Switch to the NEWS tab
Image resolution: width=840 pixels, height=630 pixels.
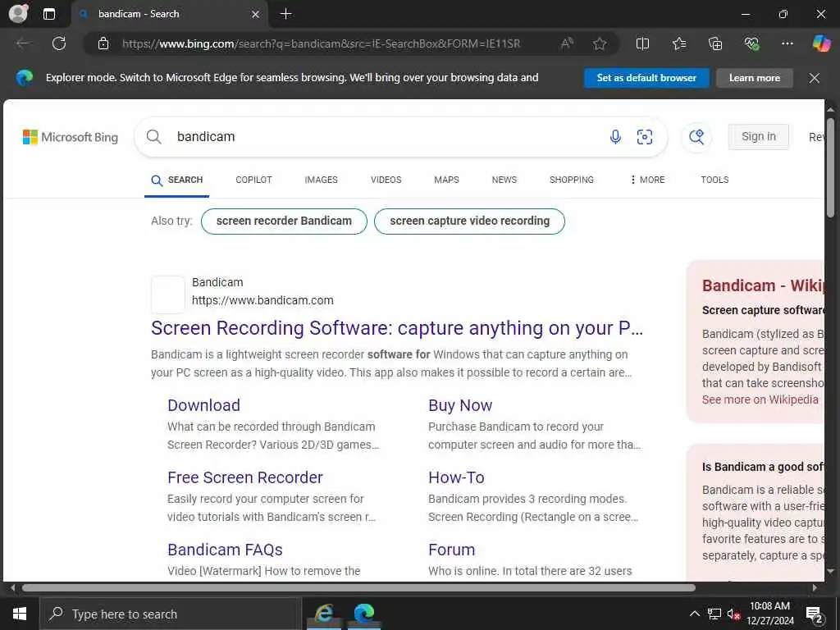click(x=504, y=180)
